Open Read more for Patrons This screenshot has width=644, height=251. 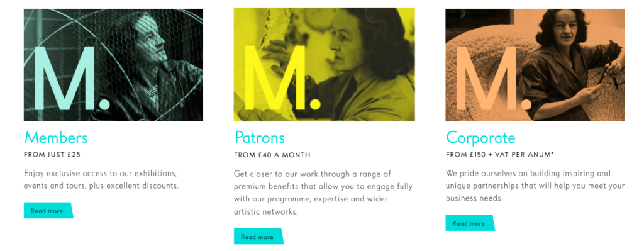click(258, 237)
